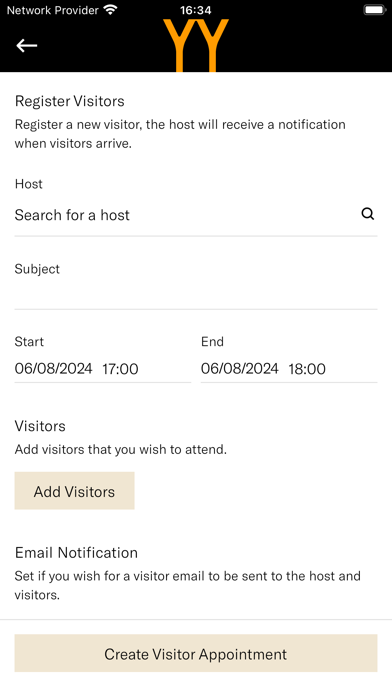Click into the Subject input field
The width and height of the screenshot is (392, 696).
coord(196,293)
